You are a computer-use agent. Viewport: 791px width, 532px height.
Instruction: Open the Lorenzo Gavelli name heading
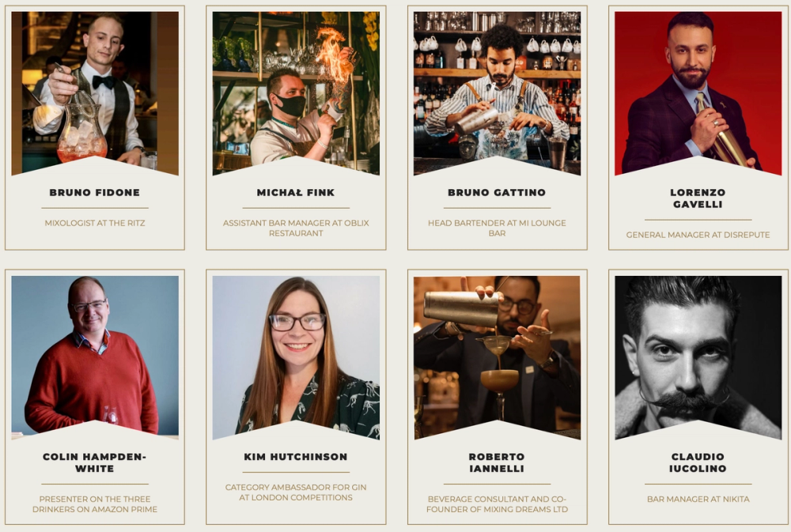pos(698,198)
